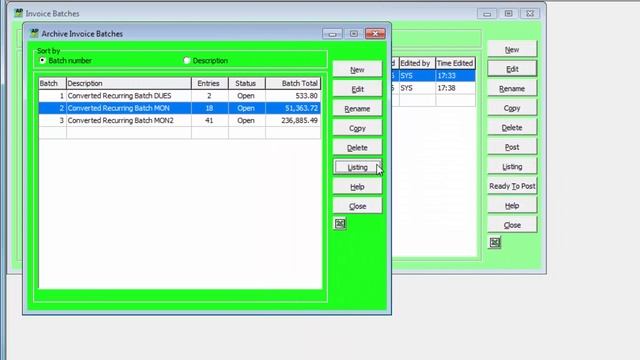Click the small icon below Close in Invoice Batches window
Screen dimensions: 640x360
tap(495, 242)
